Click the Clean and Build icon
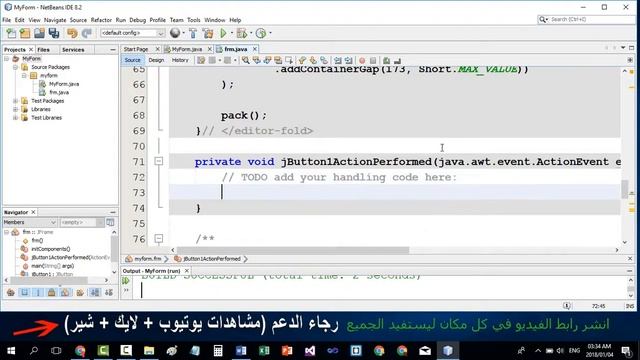Viewport: 640px width, 360px height. [208, 33]
